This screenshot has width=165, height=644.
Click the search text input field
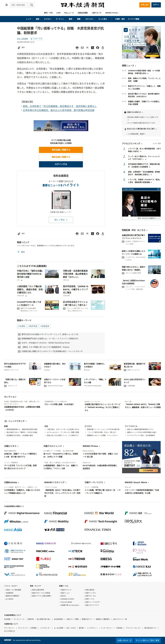20,5
